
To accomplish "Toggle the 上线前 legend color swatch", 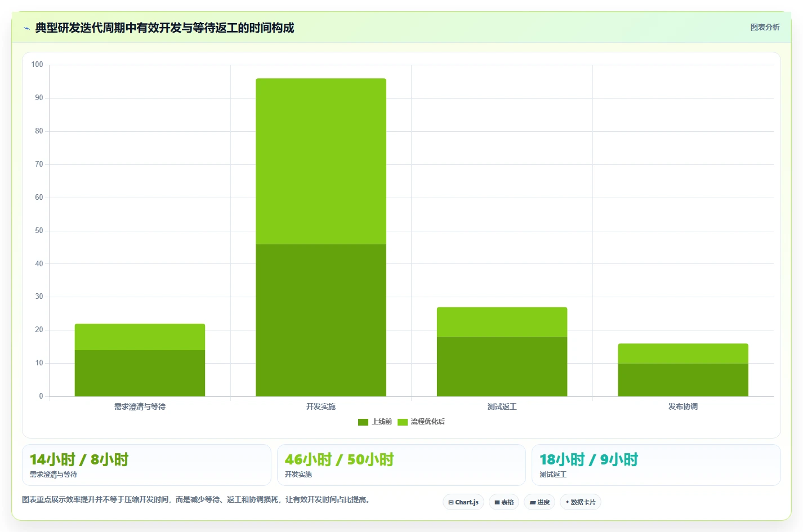I will coord(363,422).
